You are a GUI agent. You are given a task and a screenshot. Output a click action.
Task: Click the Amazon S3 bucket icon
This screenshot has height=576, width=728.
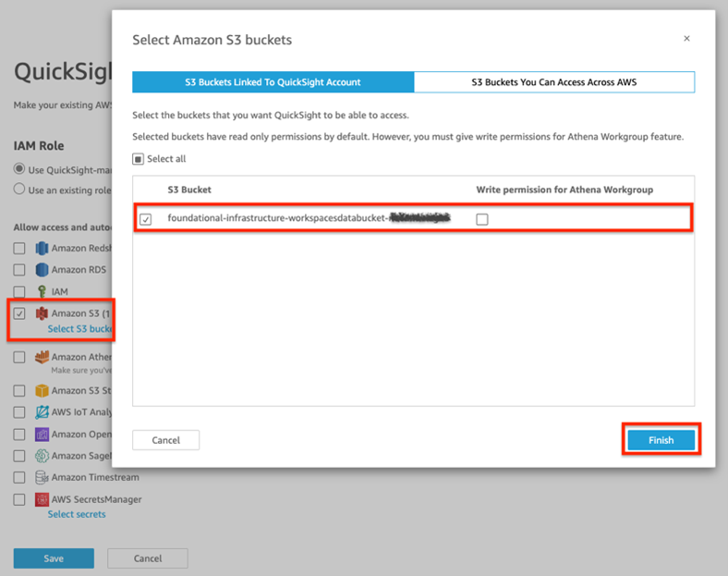(42, 313)
